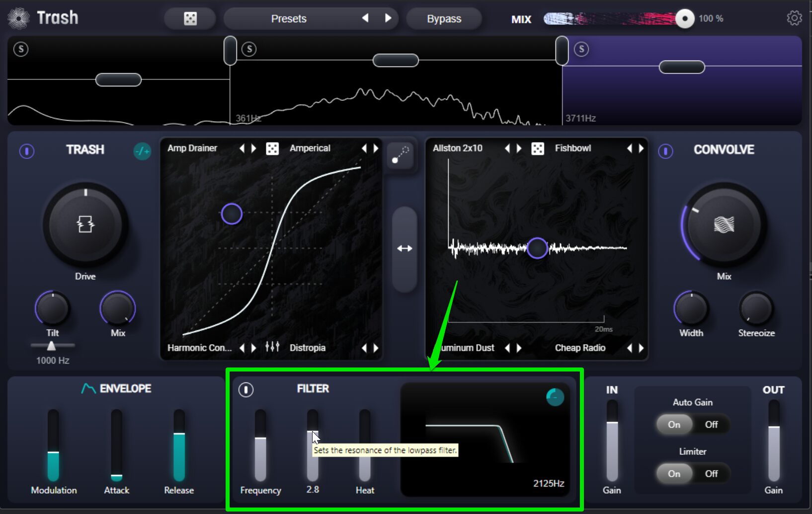Adjust the Envelope Attack slider
The width and height of the screenshot is (812, 514).
coord(116,445)
